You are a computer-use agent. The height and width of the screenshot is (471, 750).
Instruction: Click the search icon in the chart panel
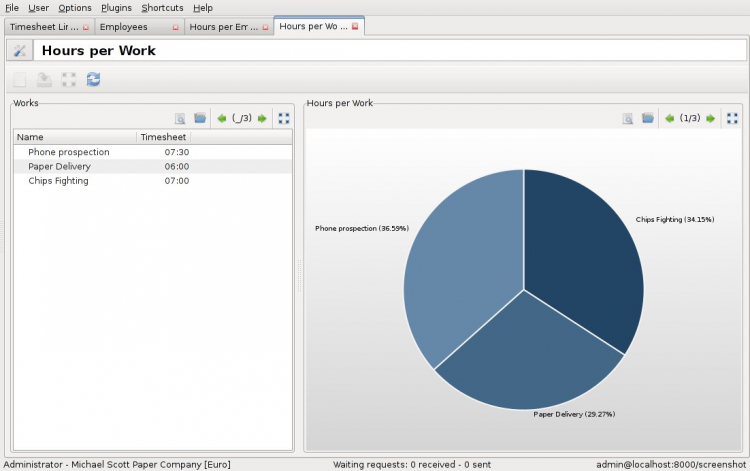(628, 119)
